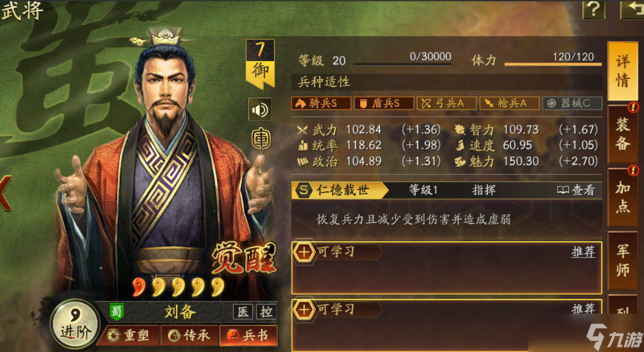Viewport: 644px width, 352px height.
Task: View 仁德载世 skill via 查看 link
Action: click(x=576, y=190)
